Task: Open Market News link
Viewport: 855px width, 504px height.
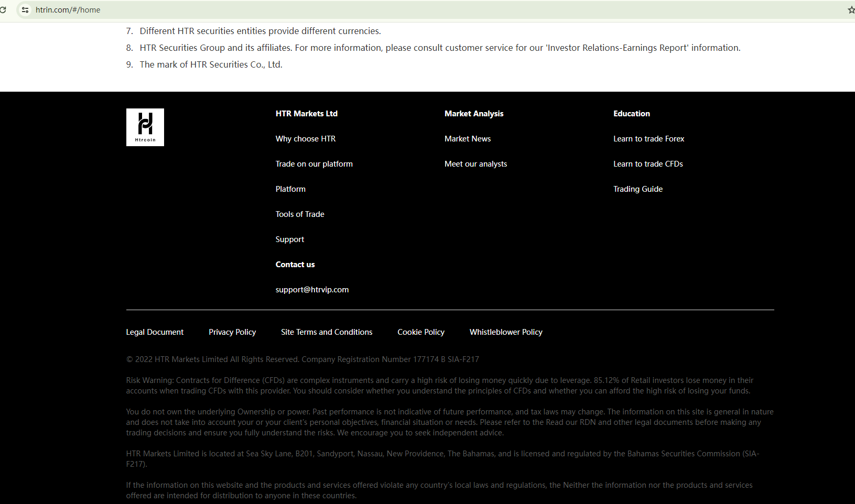Action: click(x=467, y=139)
